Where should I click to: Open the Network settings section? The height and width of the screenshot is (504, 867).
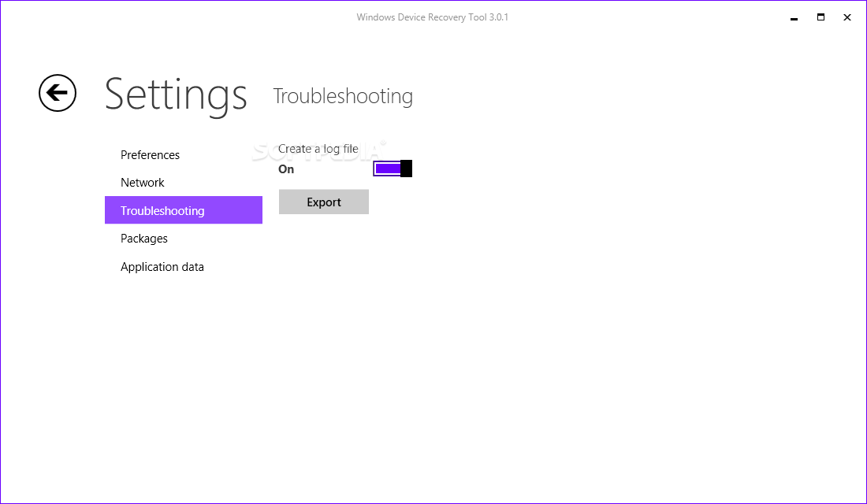coord(142,183)
